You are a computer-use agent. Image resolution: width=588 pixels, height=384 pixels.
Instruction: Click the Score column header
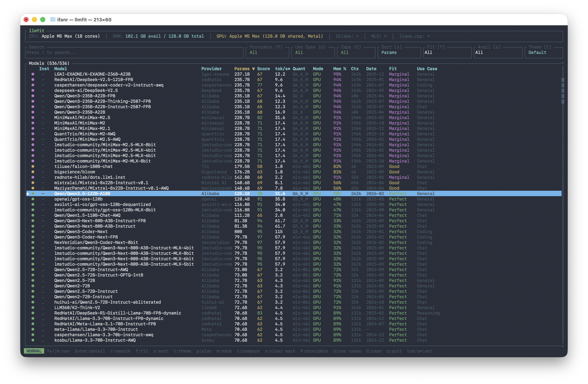[263, 69]
